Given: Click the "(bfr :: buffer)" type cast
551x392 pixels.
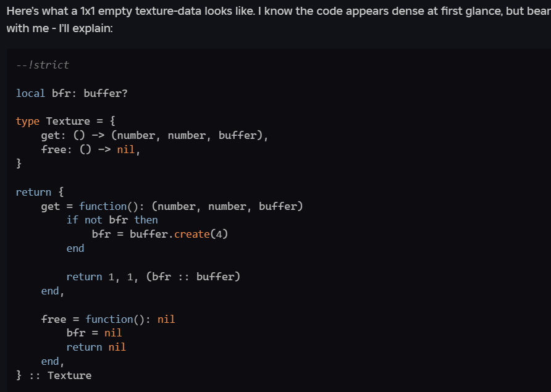Looking at the screenshot, I should 193,277.
